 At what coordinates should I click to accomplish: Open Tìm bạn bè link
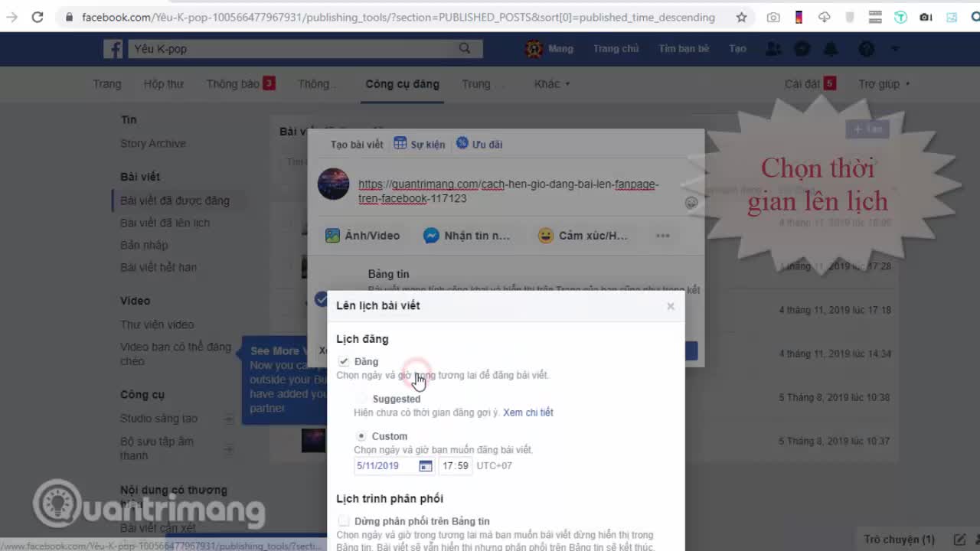tap(684, 49)
